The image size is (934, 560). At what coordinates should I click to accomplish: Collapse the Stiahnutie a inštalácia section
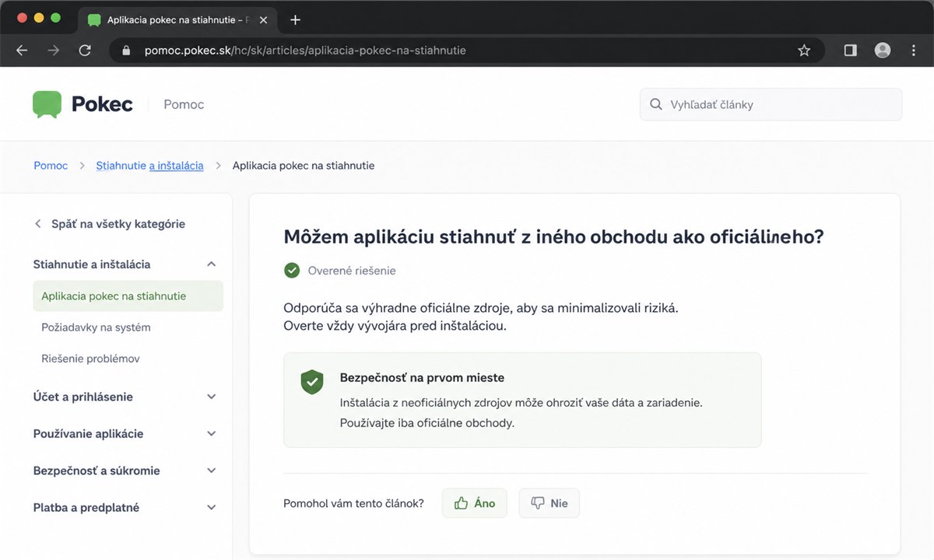point(211,264)
